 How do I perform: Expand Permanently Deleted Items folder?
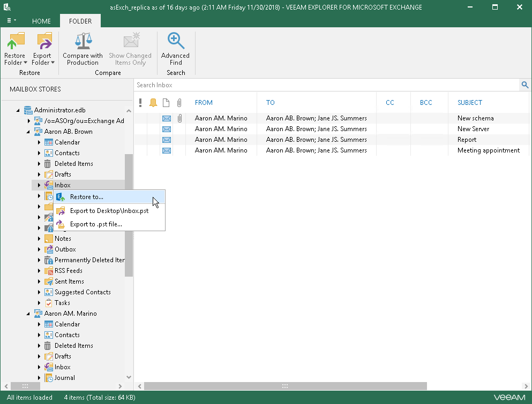[x=39, y=260]
